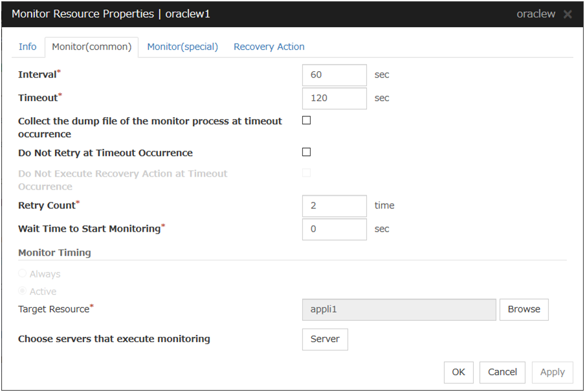585x392 pixels.
Task: Click the Retry Count field
Action: tap(334, 206)
